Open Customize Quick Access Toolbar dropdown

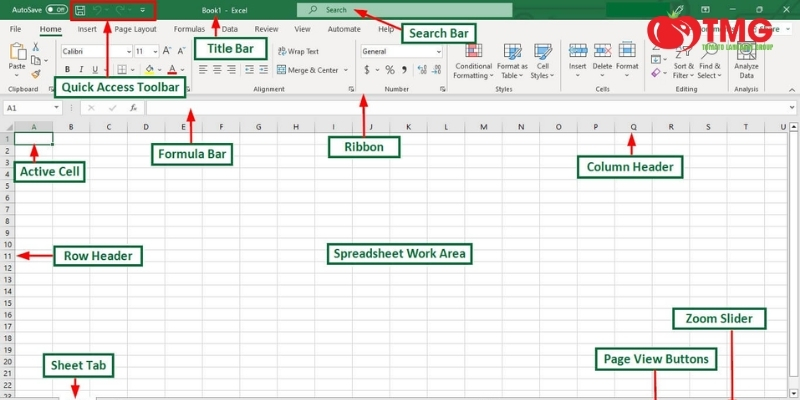(142, 10)
